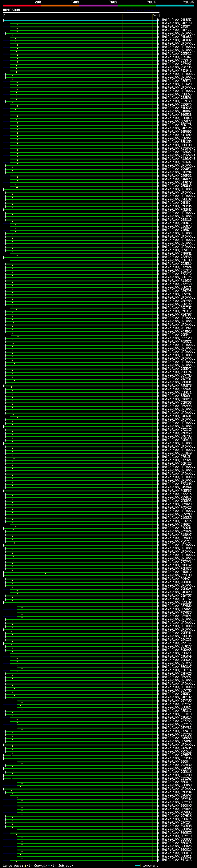Open hit UniRef100_Q9DEU2
This screenshot has height=868, width=197.
pyautogui.click(x=177, y=199)
